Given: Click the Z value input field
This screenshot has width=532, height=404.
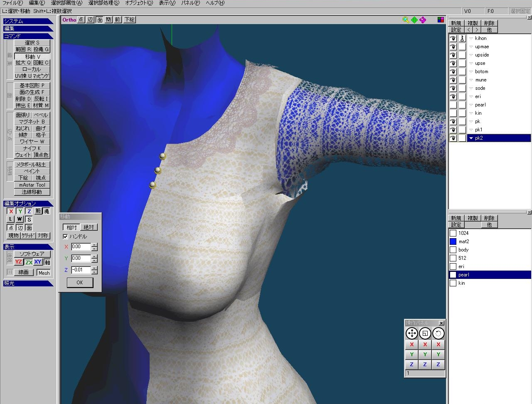Looking at the screenshot, I should click(x=81, y=270).
